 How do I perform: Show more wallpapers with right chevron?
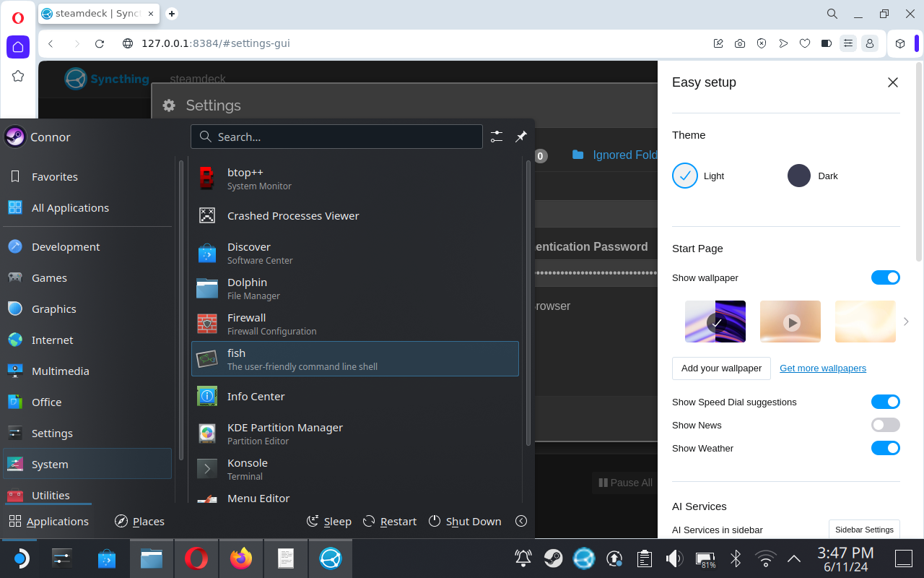[906, 322]
